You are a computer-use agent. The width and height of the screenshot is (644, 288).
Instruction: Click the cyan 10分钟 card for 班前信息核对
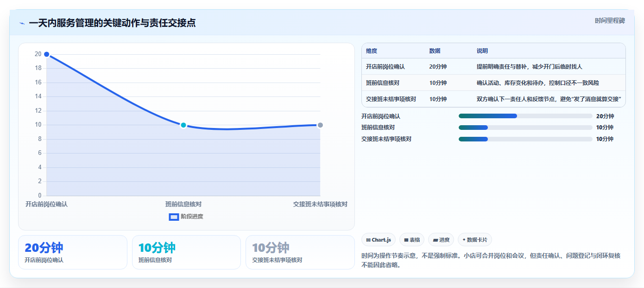186,252
